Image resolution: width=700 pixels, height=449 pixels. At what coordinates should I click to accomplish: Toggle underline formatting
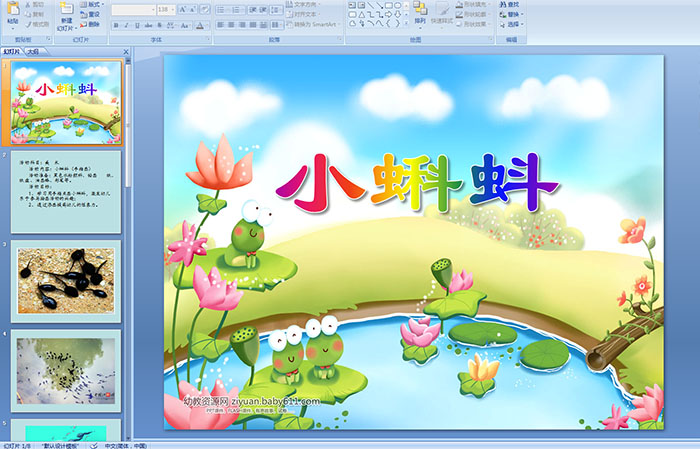137,25
